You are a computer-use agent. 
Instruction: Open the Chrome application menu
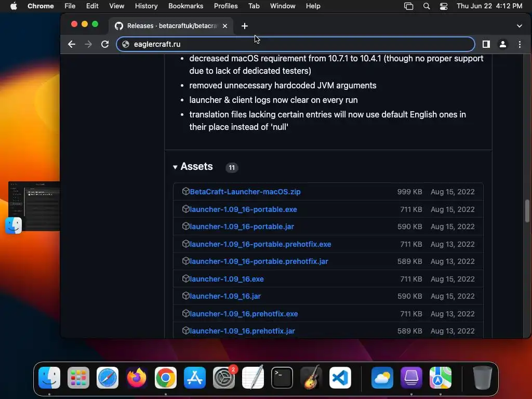(x=41, y=6)
